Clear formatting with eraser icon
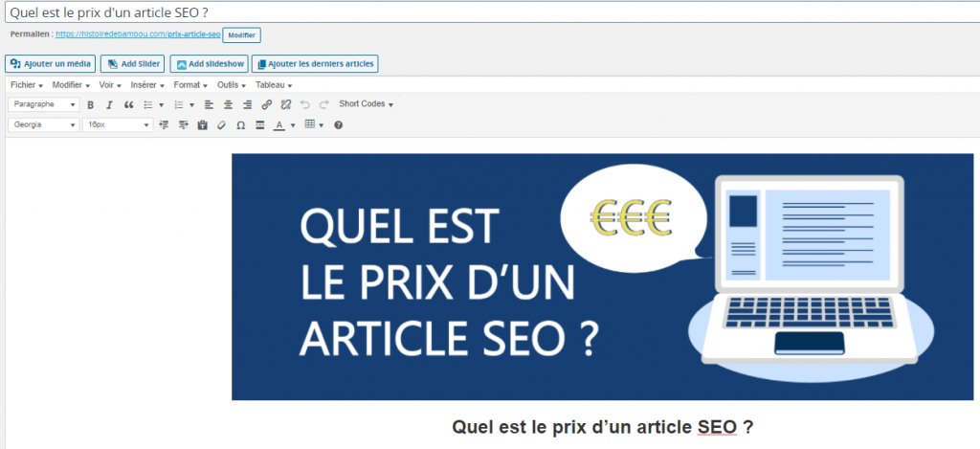Viewport: 980px width, 449px height. (221, 125)
